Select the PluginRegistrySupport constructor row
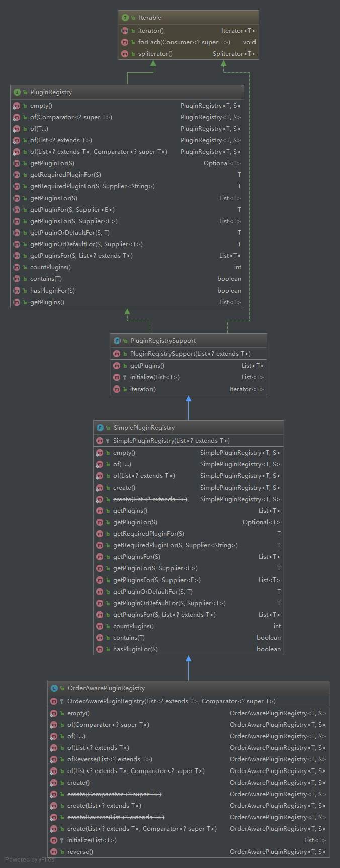 (x=190, y=354)
